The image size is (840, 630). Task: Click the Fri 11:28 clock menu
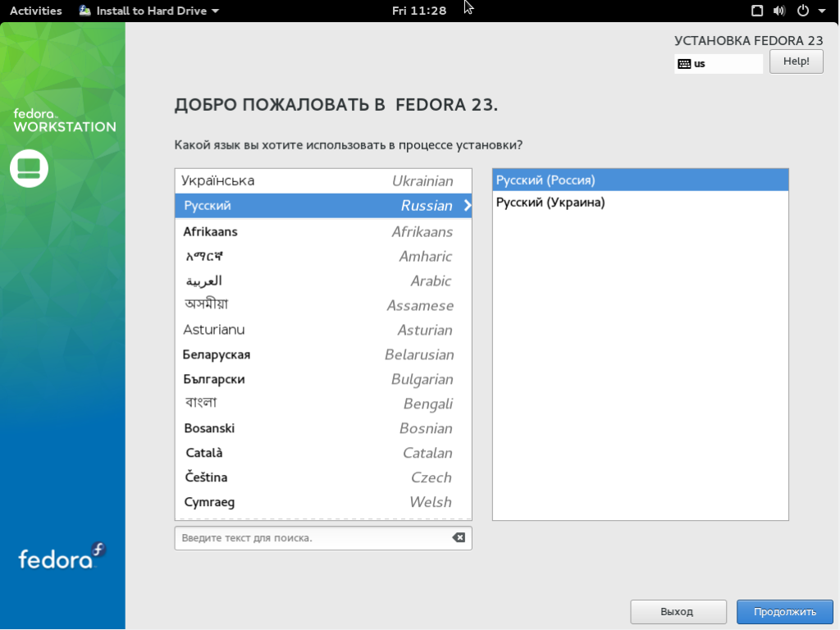(419, 11)
